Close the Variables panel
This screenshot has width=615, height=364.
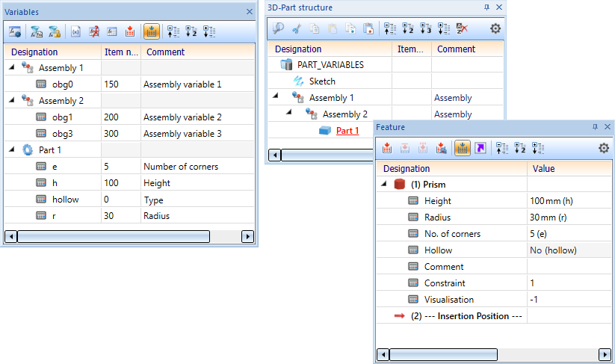click(x=250, y=12)
